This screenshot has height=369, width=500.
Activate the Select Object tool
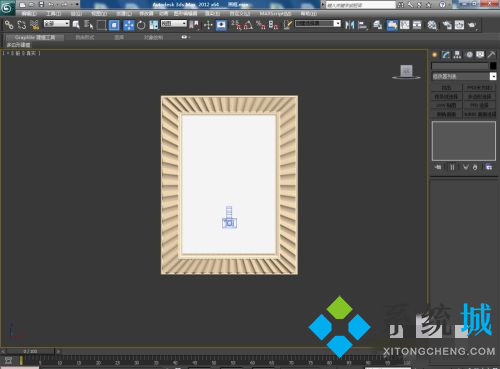click(76, 25)
